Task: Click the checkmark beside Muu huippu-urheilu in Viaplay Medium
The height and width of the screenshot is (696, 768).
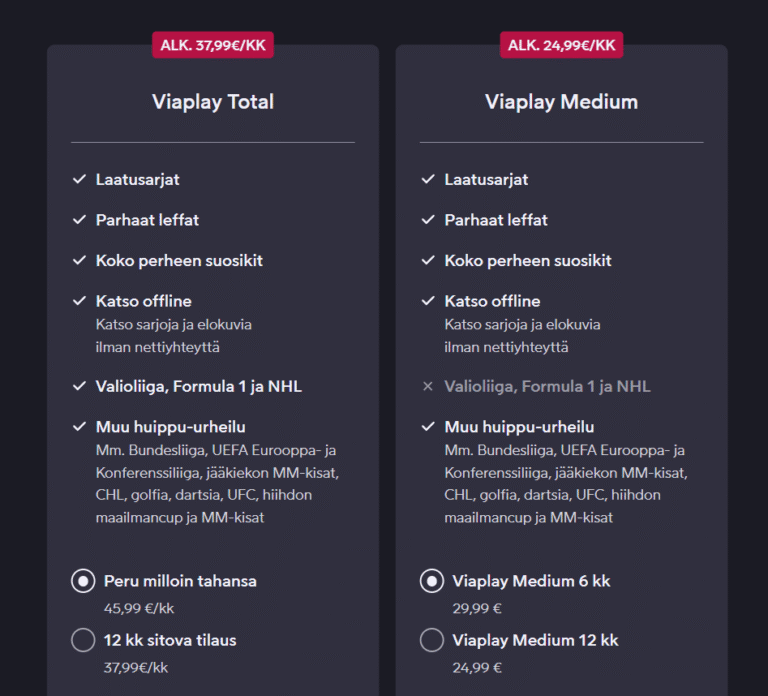Action: (428, 427)
